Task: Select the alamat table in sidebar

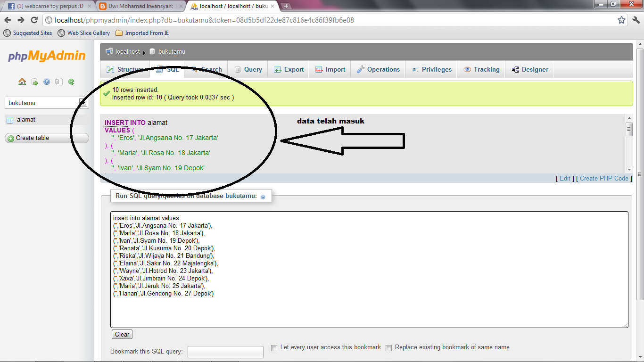Action: (x=26, y=120)
